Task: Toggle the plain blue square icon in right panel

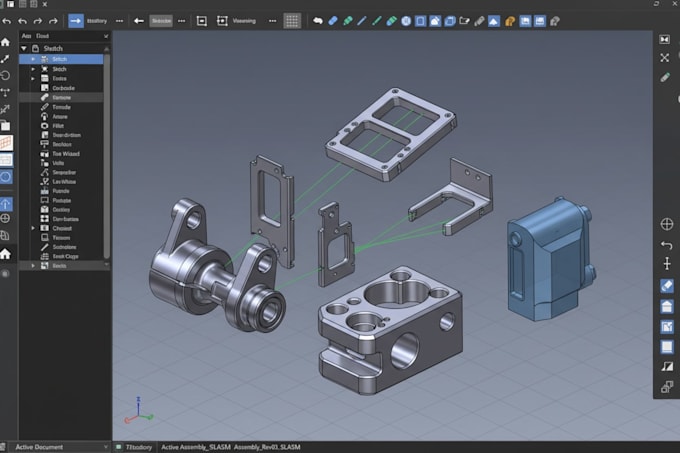Action: click(667, 347)
